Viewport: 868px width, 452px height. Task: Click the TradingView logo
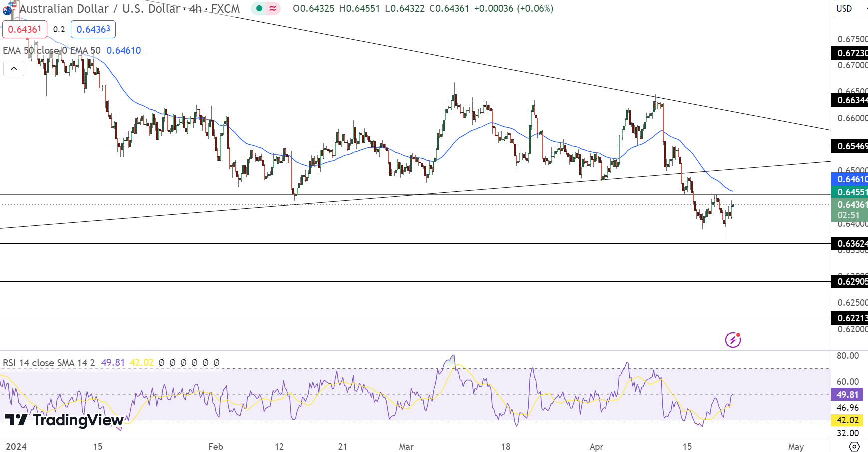(x=64, y=420)
